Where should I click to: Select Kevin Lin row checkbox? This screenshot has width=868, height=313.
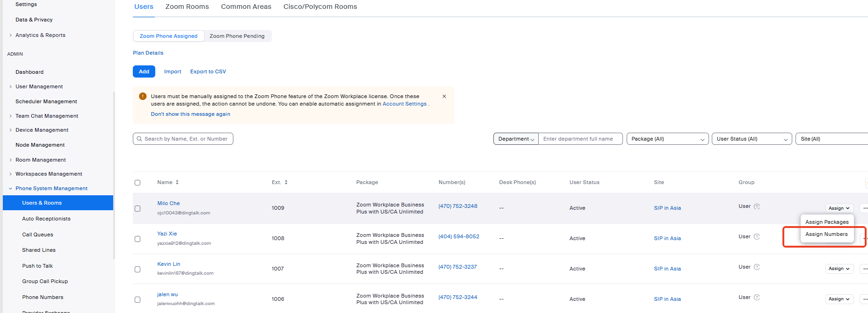click(x=137, y=269)
